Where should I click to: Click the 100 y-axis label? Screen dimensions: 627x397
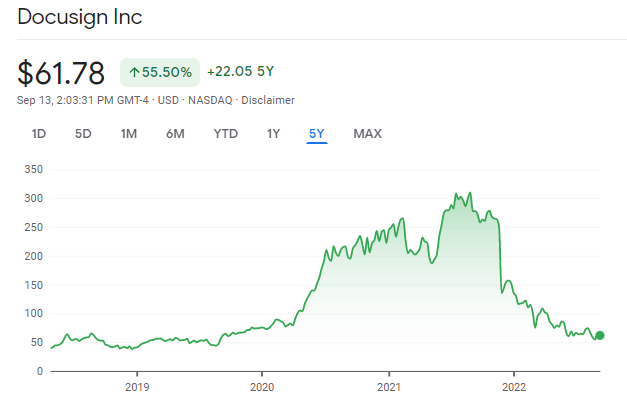(x=34, y=313)
